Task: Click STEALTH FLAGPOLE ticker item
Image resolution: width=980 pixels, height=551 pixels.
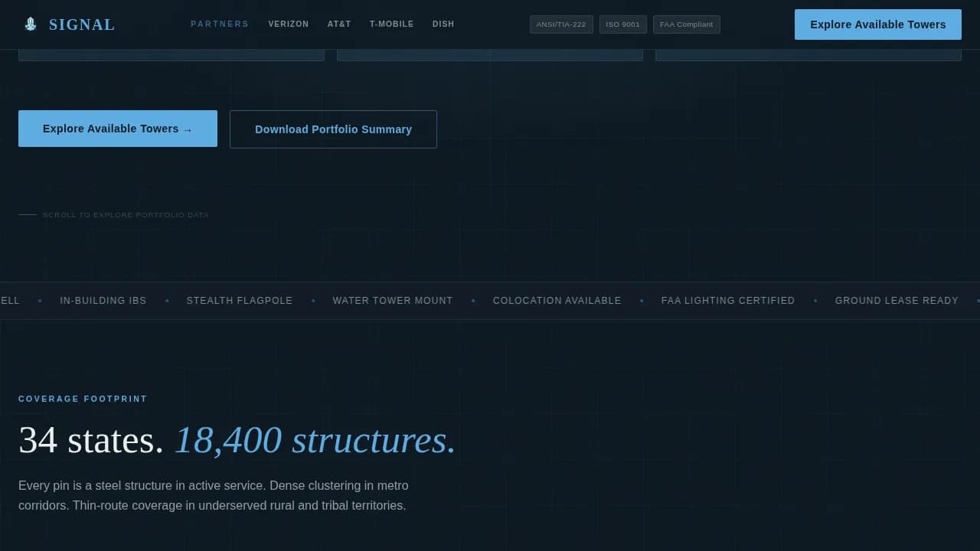Action: tap(240, 301)
